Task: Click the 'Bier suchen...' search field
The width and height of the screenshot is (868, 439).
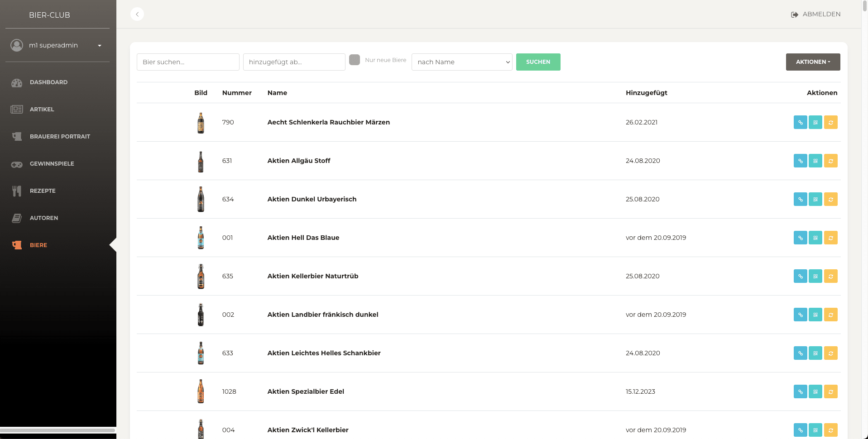Action: click(x=188, y=62)
